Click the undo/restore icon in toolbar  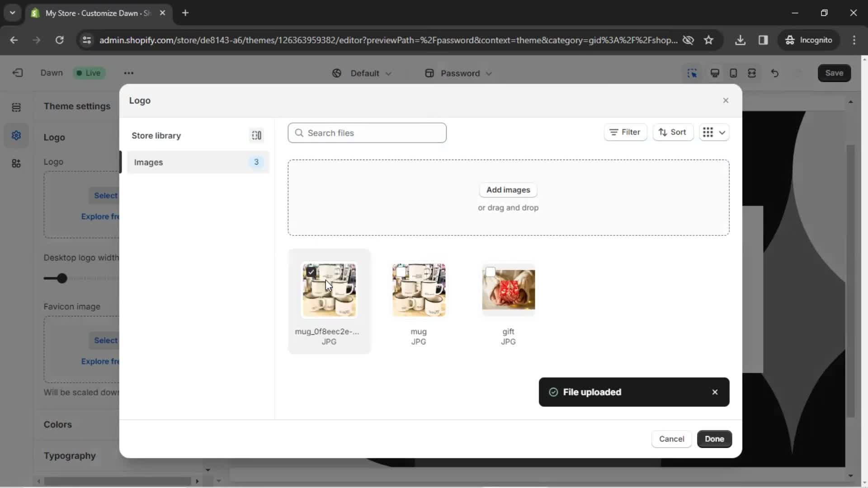(775, 73)
